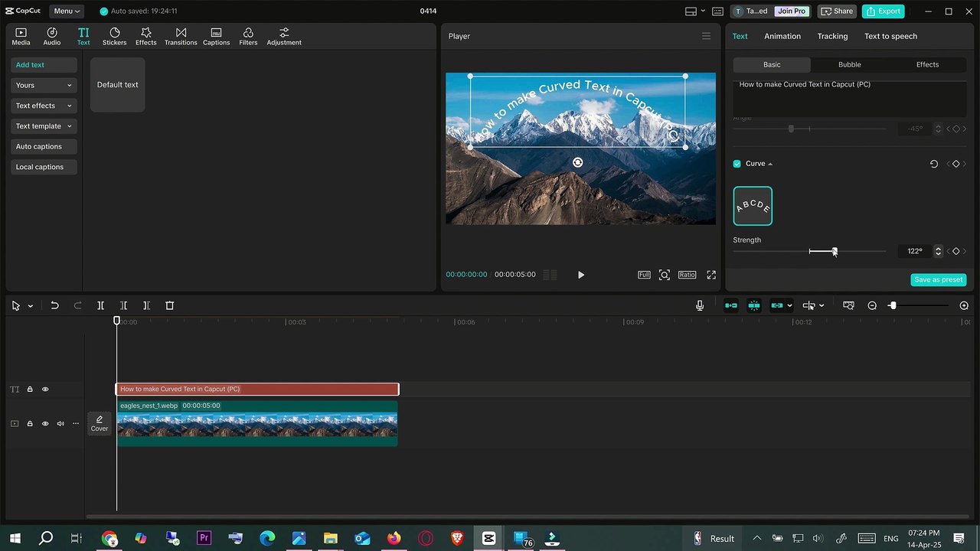Open the preview cursor options dropdown
This screenshot has width=980, height=551.
tap(822, 306)
